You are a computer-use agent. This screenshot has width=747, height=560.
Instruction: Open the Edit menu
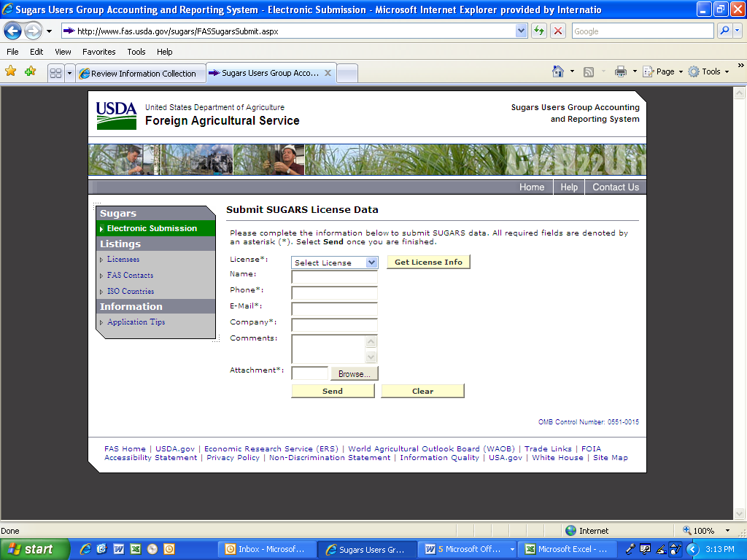[36, 52]
